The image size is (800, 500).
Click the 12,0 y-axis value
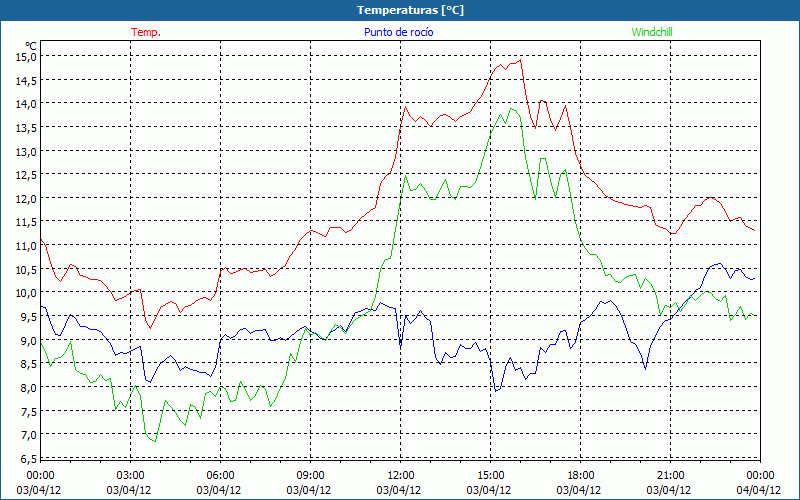click(x=28, y=198)
